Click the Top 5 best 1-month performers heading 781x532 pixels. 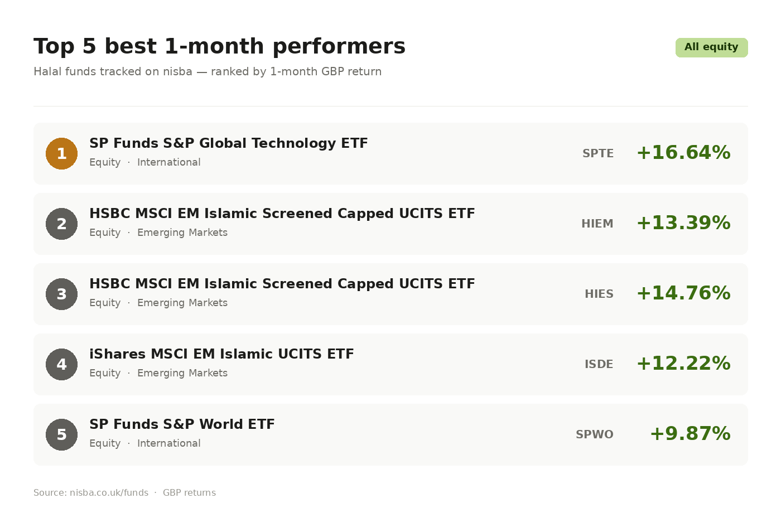(219, 46)
